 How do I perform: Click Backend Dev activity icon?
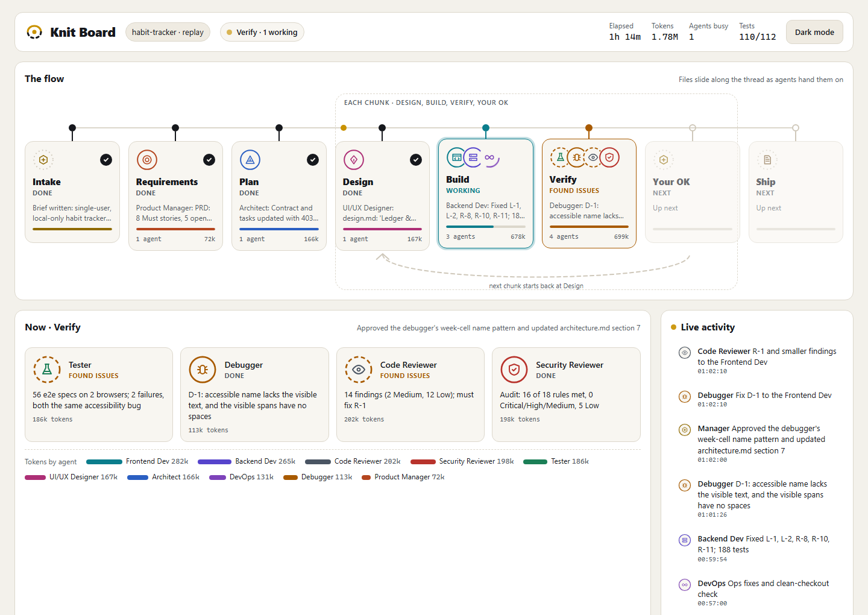click(x=685, y=540)
